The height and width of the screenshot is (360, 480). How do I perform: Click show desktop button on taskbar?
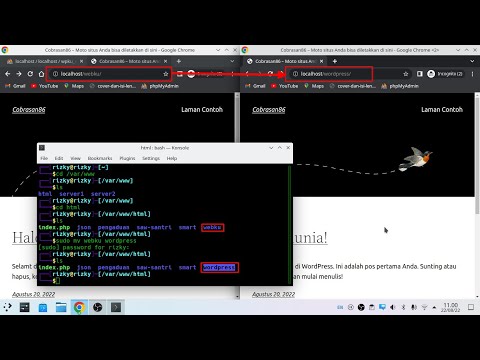(471, 307)
